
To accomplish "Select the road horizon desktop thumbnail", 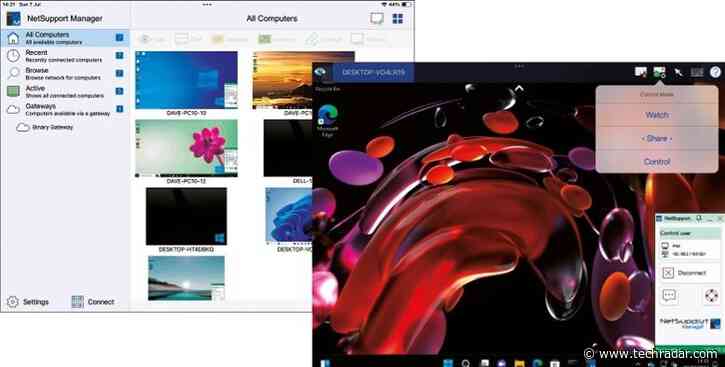I will [186, 278].
